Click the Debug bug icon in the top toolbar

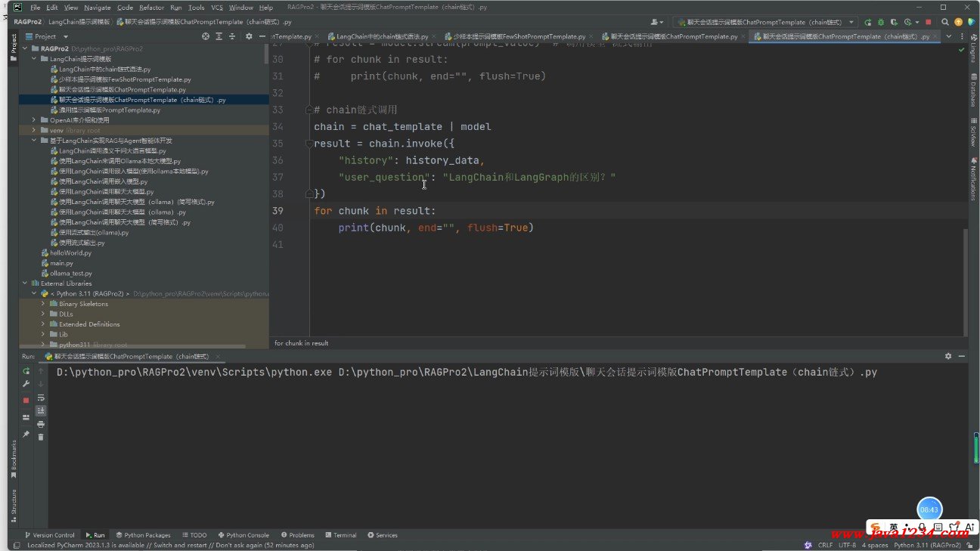click(881, 23)
